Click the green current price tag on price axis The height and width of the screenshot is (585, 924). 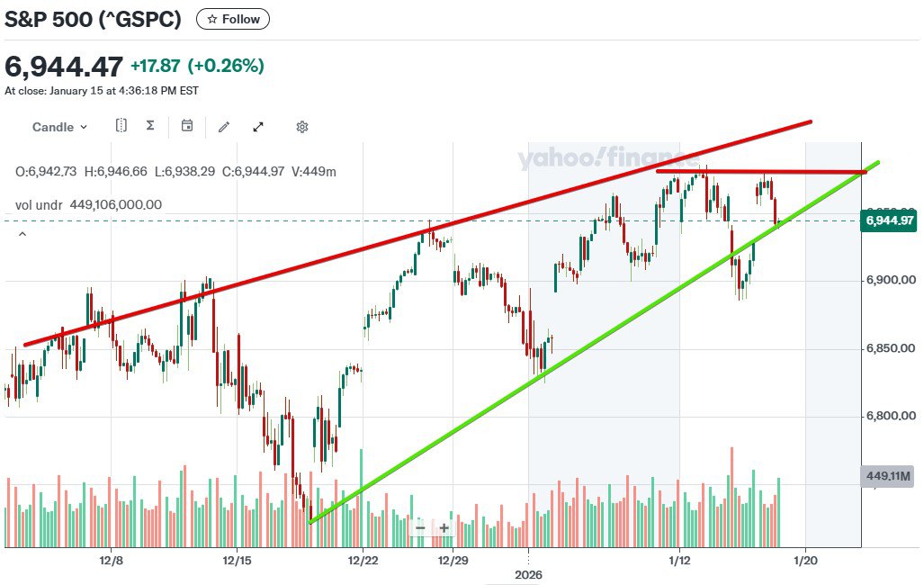[x=889, y=220]
